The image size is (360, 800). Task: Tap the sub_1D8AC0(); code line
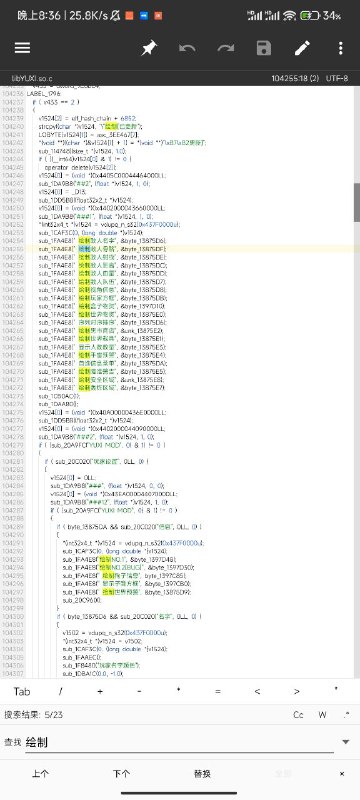pyautogui.click(x=59, y=395)
